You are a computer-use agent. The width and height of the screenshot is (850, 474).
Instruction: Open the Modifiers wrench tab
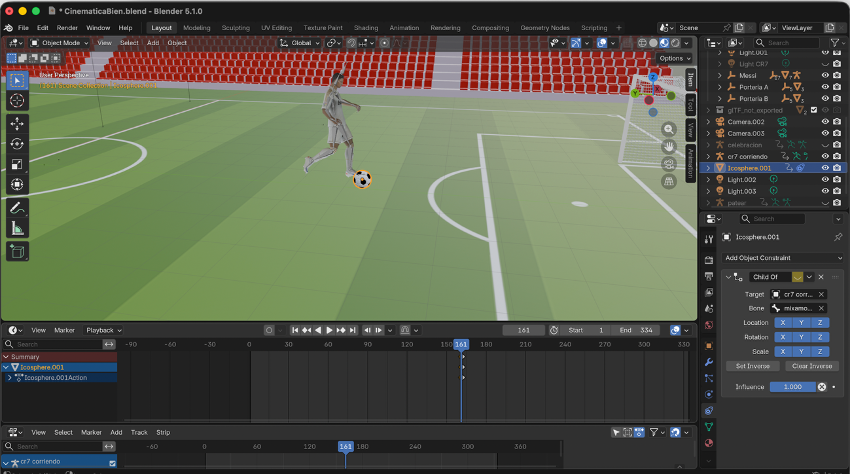(709, 362)
